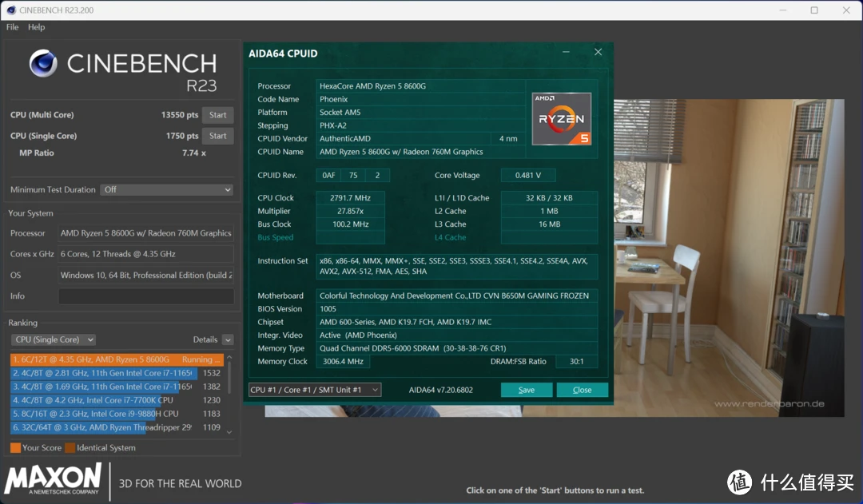Click the Processor name field in AIDA64
Screen dimensions: 863x504
point(420,85)
